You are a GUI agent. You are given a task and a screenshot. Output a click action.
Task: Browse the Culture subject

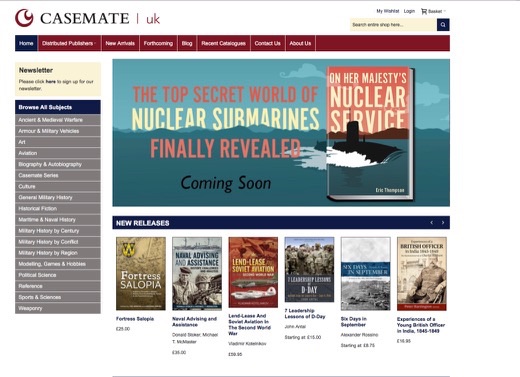click(58, 186)
